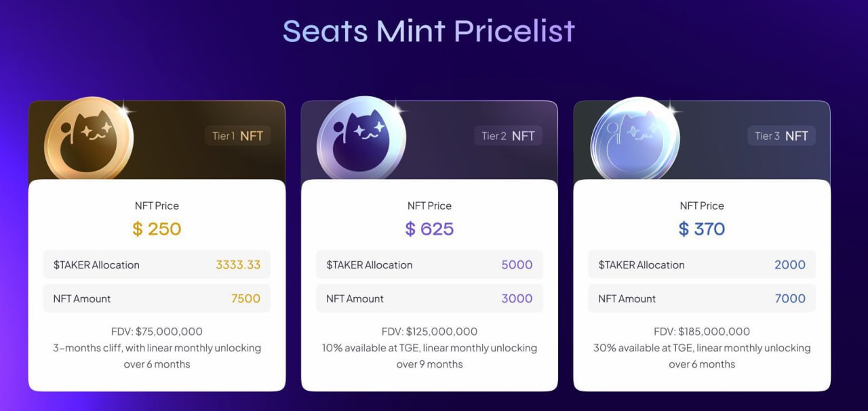Select the Tier 3 NFT badge
This screenshot has width=868, height=411.
tap(782, 136)
